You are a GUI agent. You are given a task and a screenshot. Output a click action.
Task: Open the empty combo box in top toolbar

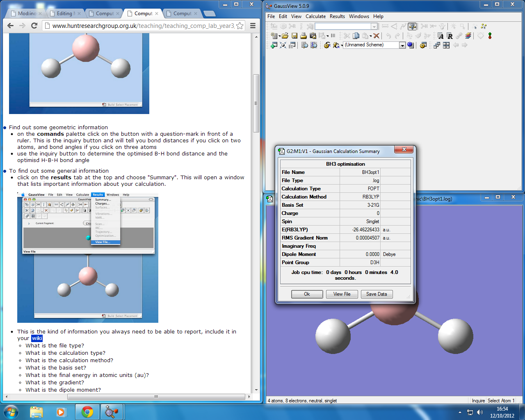pyautogui.click(x=374, y=26)
